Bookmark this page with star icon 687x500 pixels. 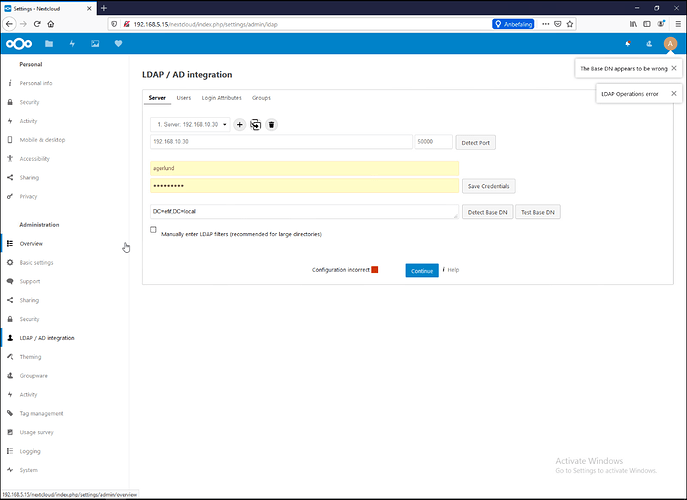(570, 24)
